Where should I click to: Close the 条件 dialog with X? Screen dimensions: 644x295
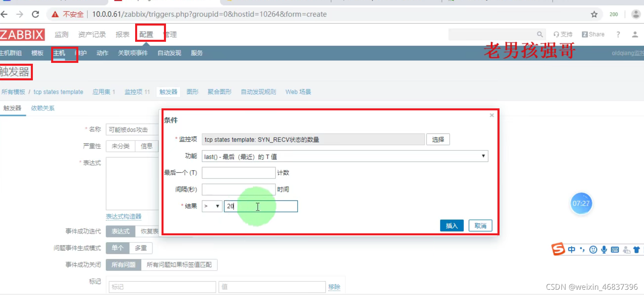pos(492,115)
